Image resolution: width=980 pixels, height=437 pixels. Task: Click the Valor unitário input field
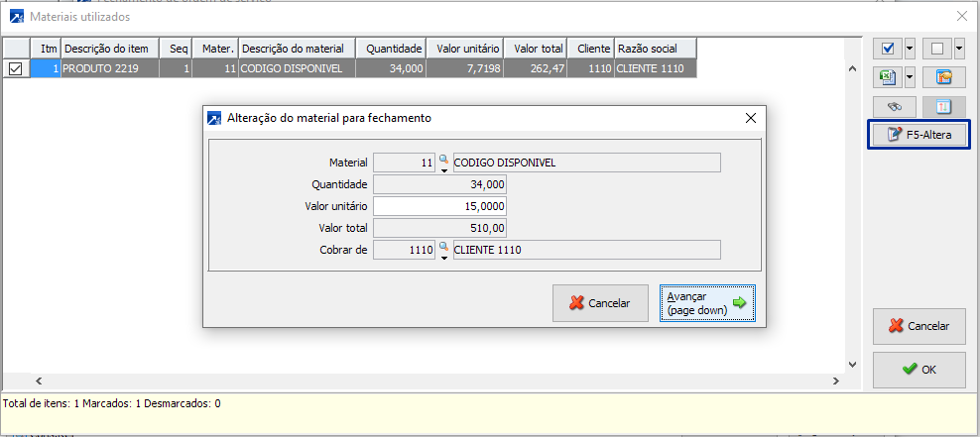pos(440,207)
